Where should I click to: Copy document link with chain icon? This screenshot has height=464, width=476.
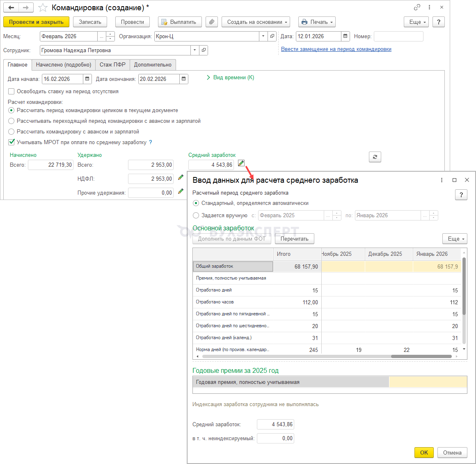pyautogui.click(x=417, y=7)
